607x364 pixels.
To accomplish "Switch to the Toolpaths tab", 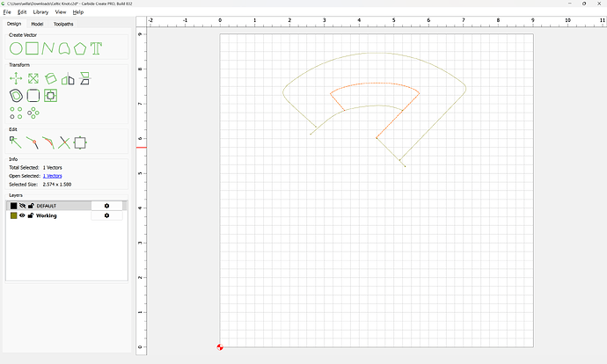I will pos(64,24).
